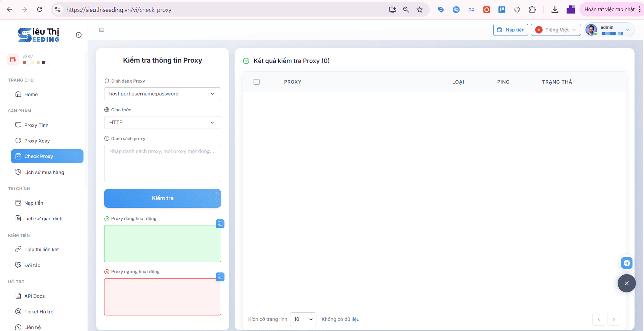Open the Định dạng Proxy dropdown
Viewport: 644px width, 331px height.
point(162,94)
